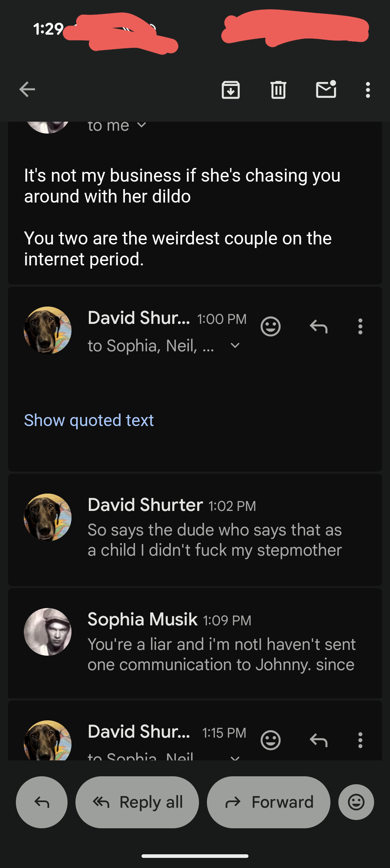Mark the conversation as unread
This screenshot has width=390, height=868.
[x=326, y=90]
